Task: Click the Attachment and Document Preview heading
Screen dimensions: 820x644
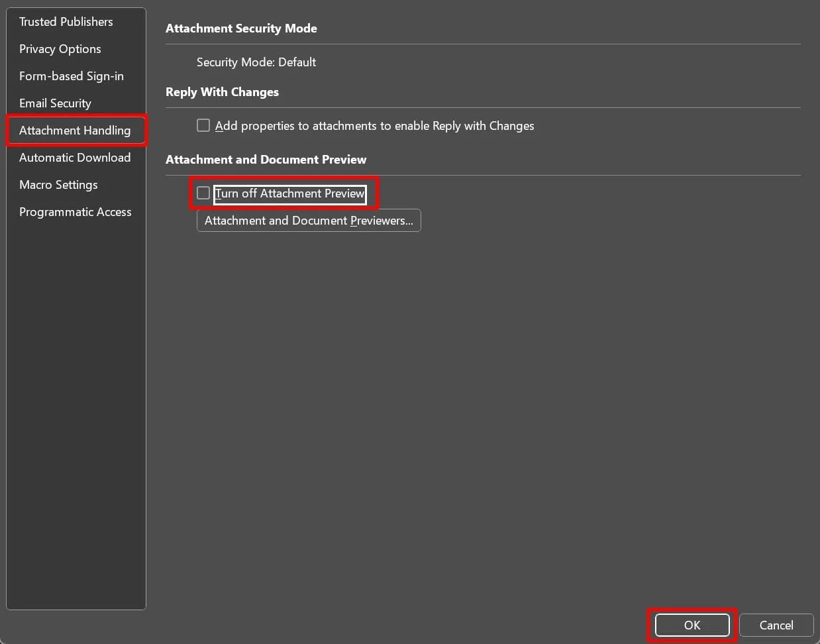Action: [266, 159]
